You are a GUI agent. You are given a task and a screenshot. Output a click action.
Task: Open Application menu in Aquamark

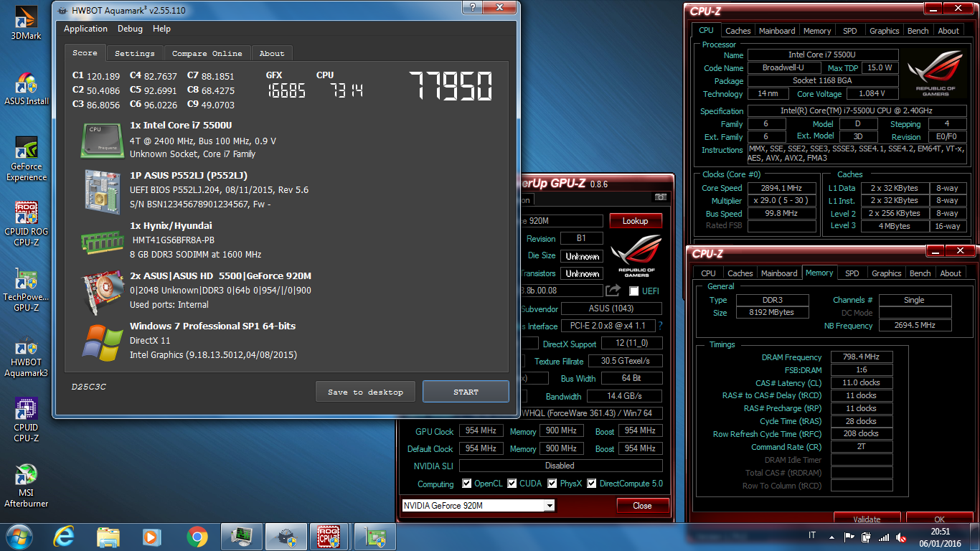click(85, 29)
